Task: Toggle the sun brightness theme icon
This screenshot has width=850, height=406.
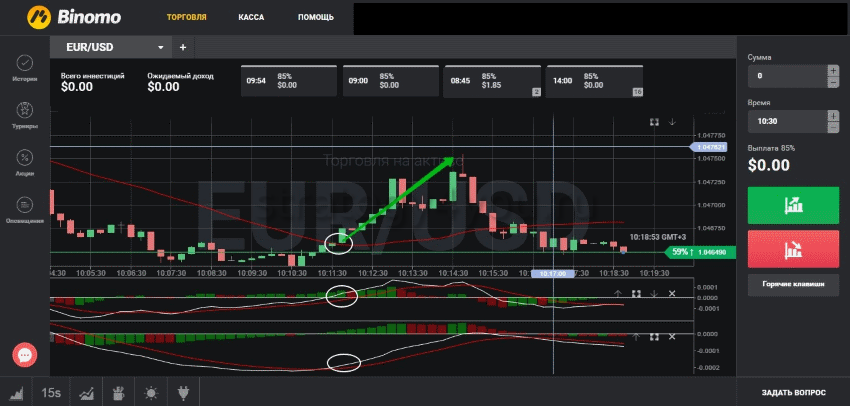Action: (x=150, y=392)
